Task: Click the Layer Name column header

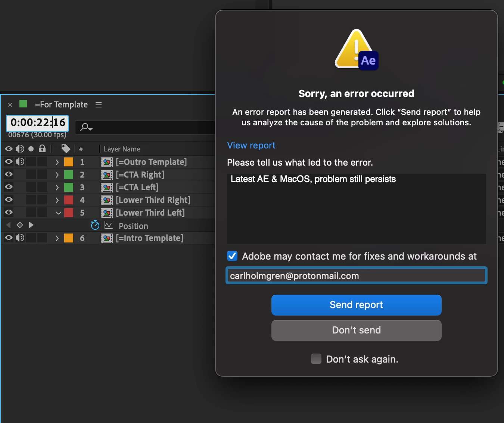Action: [122, 149]
